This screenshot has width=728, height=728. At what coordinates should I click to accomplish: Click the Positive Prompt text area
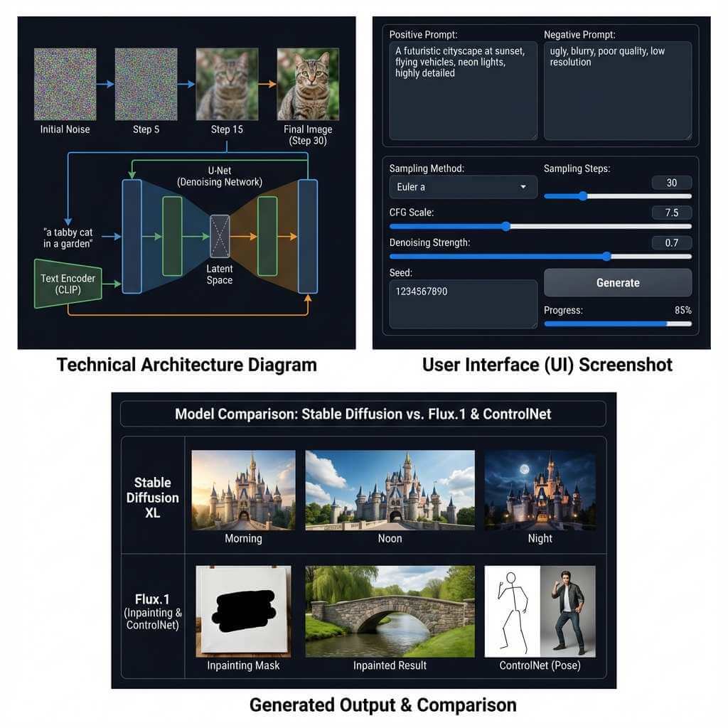point(462,92)
